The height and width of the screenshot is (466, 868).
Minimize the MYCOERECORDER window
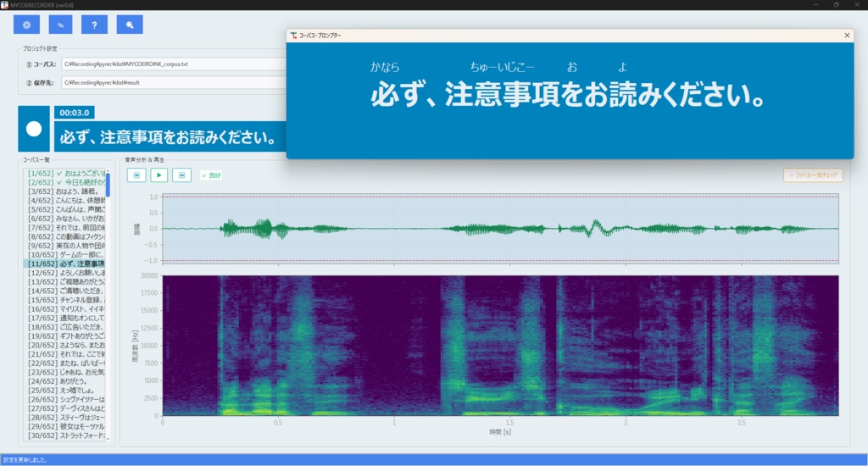815,4
